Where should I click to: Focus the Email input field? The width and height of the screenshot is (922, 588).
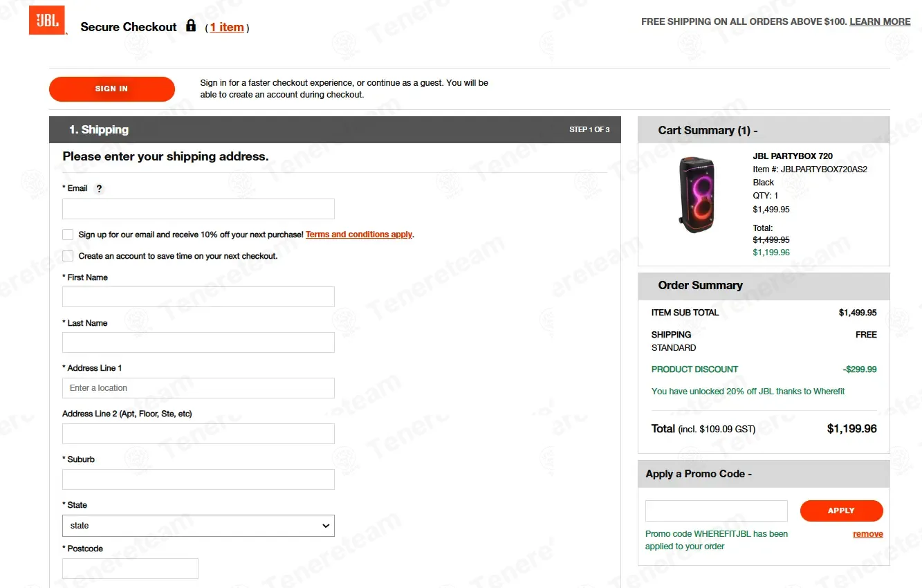click(198, 209)
